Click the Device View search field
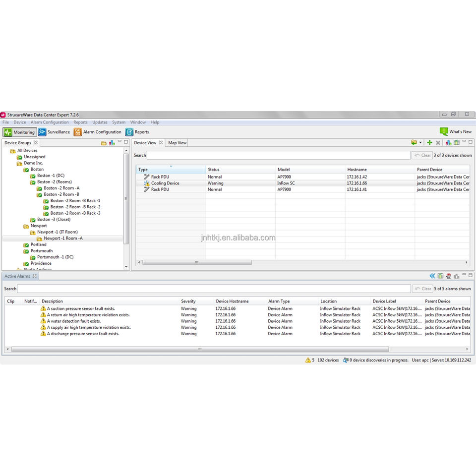Screen dimensions: 476x476 [x=278, y=155]
